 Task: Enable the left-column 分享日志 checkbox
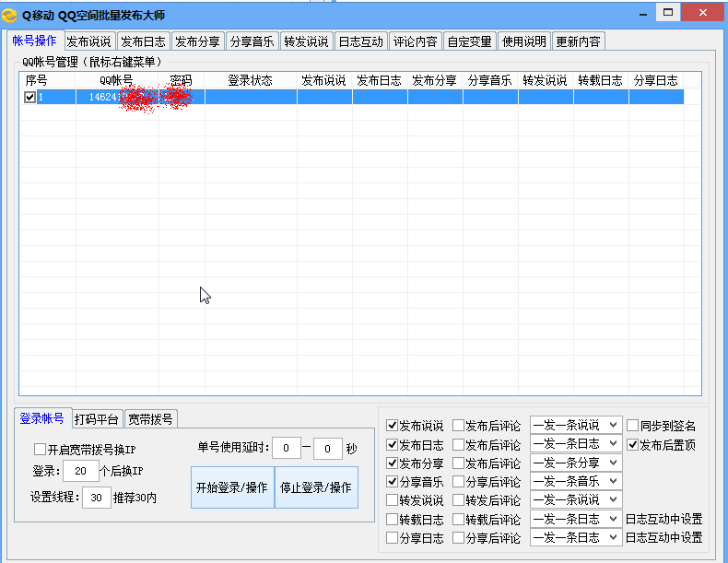coord(392,538)
